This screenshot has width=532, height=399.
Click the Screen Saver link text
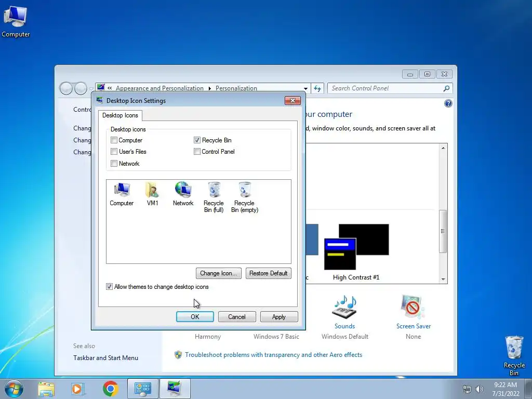coord(413,326)
